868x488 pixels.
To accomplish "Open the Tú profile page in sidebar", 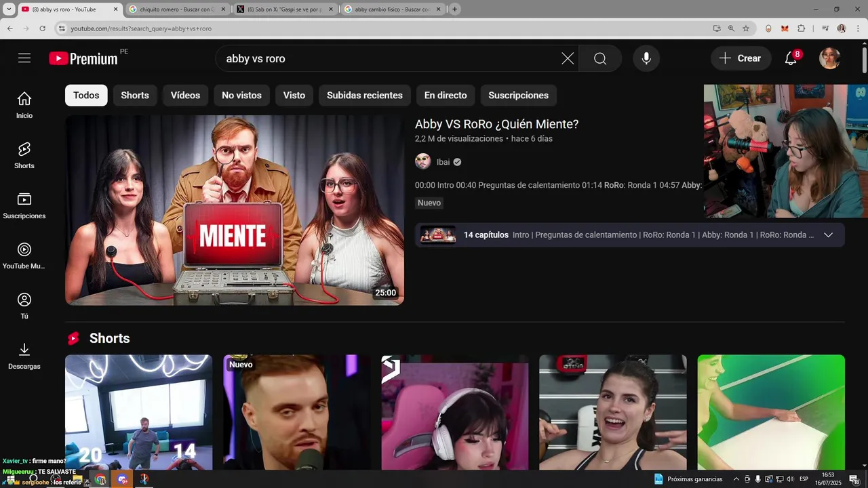I will click(x=24, y=306).
